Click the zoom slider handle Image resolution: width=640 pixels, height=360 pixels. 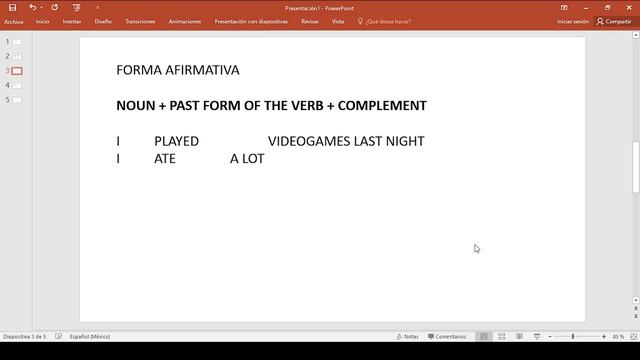point(573,336)
